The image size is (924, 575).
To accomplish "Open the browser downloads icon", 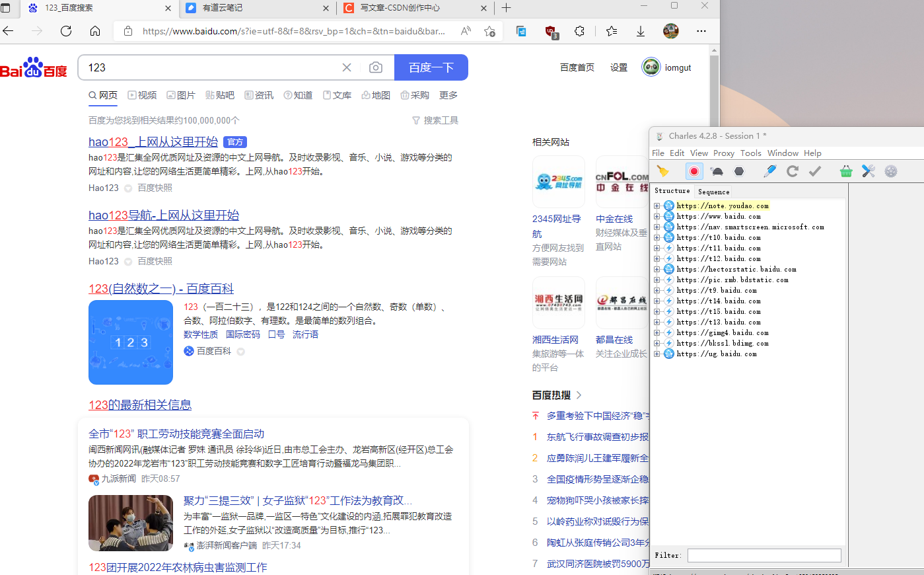I will (641, 31).
